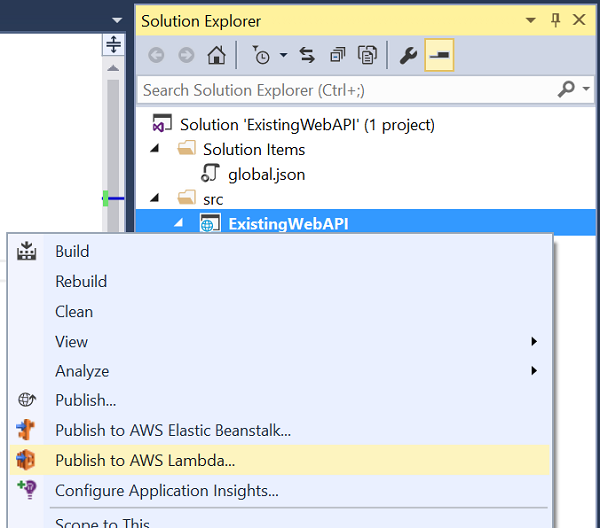Select Solution 'ExistingWebAPI' root node

(307, 125)
